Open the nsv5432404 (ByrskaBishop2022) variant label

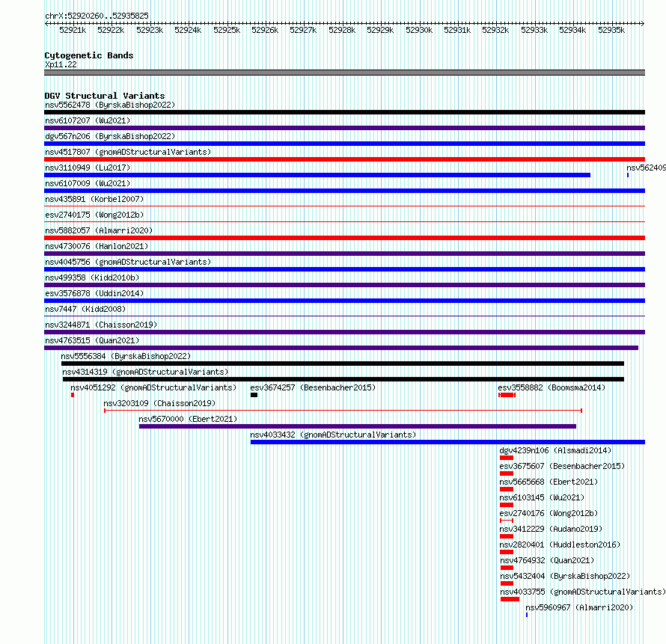pos(565,576)
